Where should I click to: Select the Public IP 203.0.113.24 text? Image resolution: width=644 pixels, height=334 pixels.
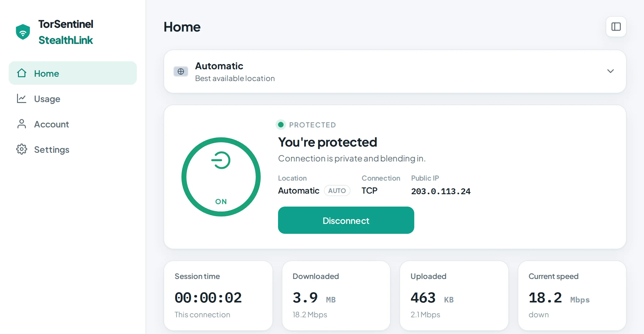441,191
